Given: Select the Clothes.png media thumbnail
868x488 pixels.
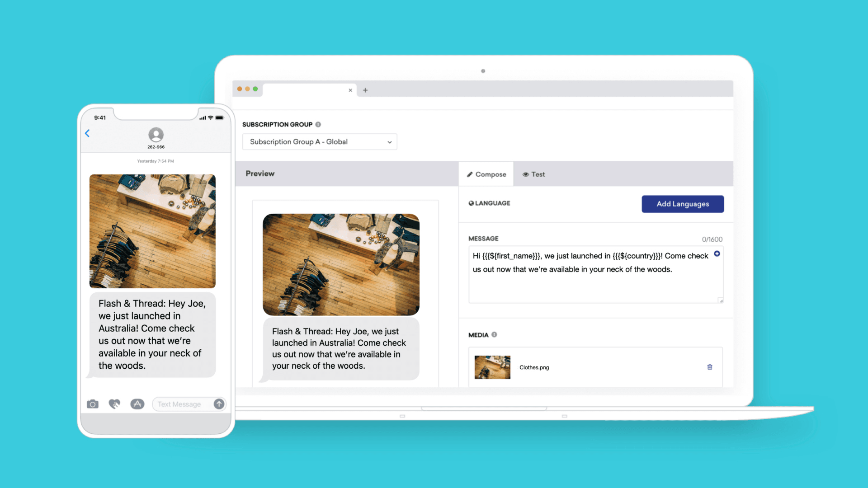Looking at the screenshot, I should 492,366.
